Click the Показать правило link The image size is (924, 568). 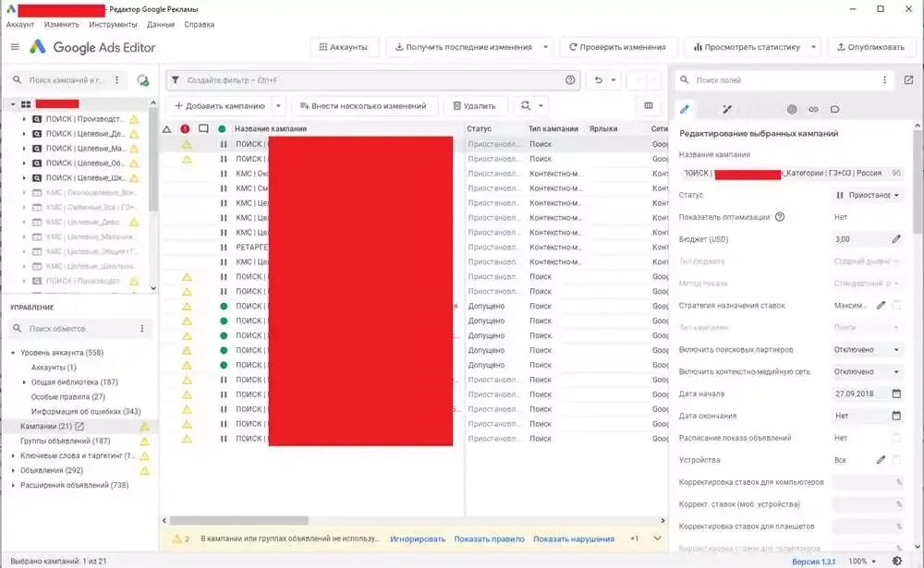tap(489, 538)
